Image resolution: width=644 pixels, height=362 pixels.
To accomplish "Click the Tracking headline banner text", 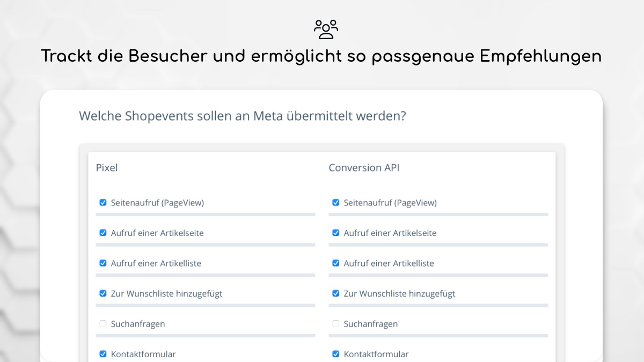I will point(321,56).
